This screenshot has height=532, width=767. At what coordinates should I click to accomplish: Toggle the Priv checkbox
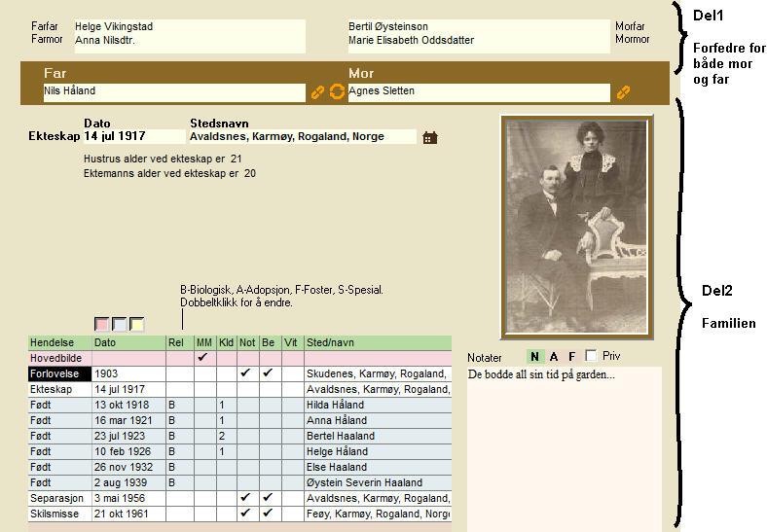[591, 356]
